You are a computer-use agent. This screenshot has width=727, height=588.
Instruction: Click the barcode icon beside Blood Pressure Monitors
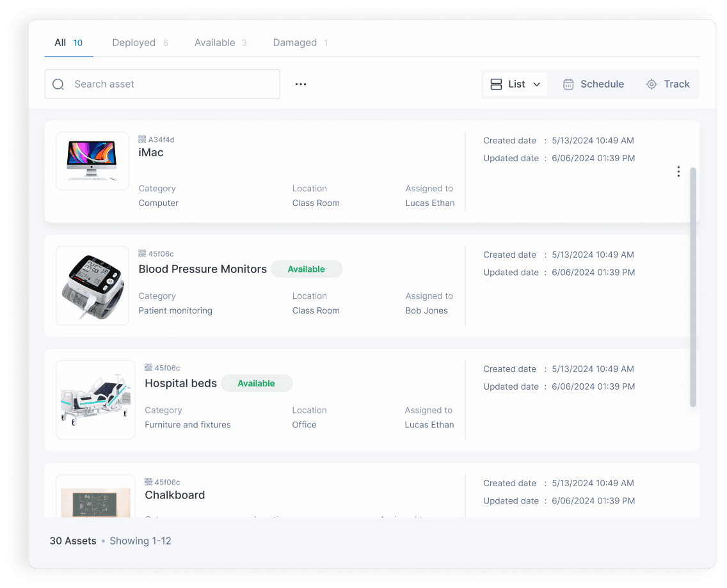(142, 253)
